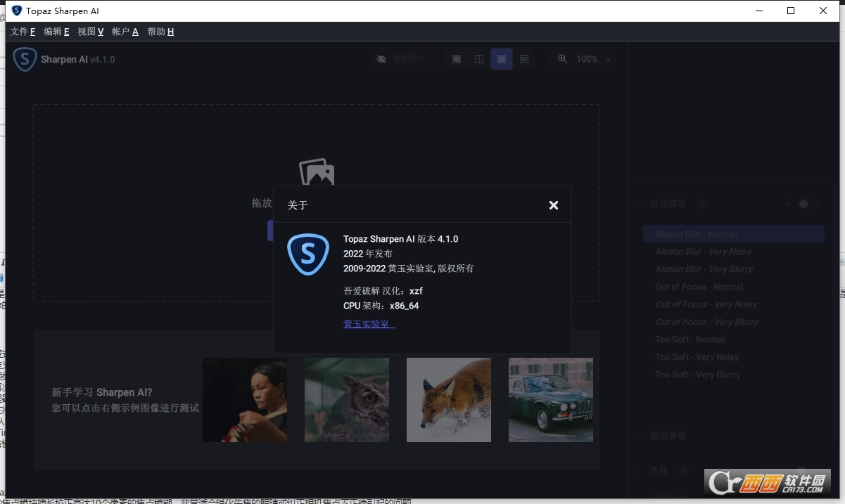Click the Sharpen AI logo in the header

click(25, 60)
